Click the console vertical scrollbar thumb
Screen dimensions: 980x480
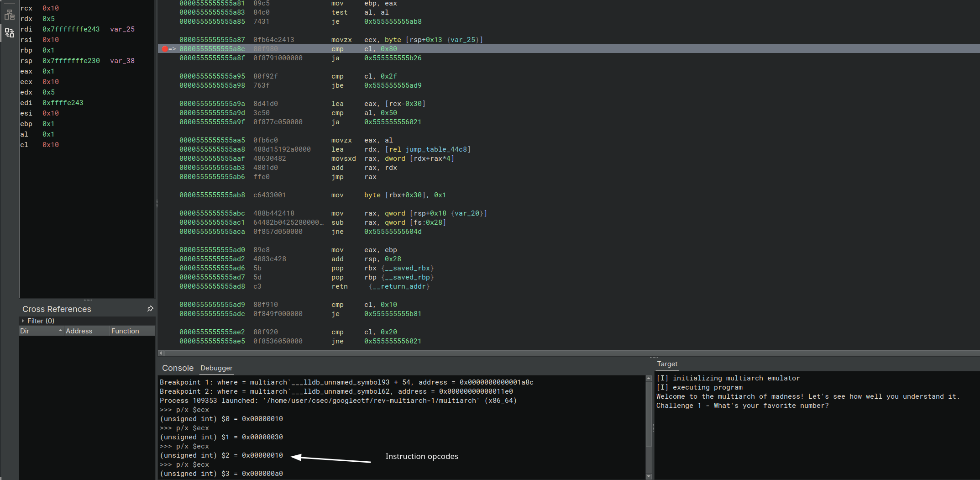(x=649, y=414)
